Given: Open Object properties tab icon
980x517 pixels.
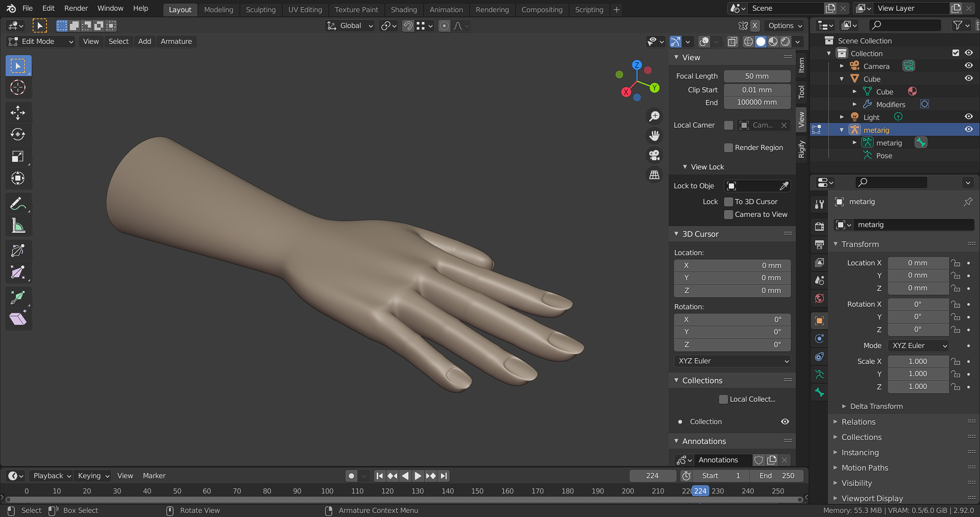Looking at the screenshot, I should coord(820,321).
